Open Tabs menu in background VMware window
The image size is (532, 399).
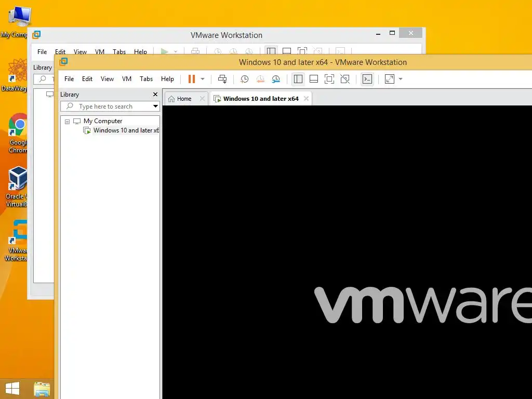click(x=119, y=51)
